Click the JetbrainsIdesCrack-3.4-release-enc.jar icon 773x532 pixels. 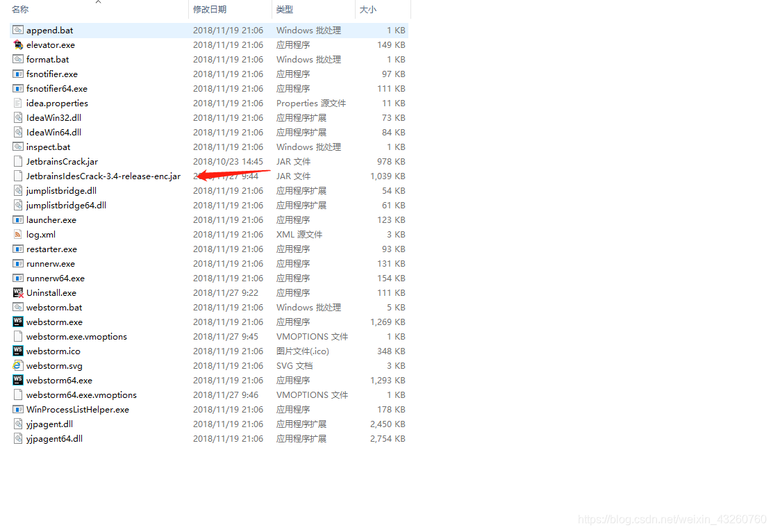18,176
